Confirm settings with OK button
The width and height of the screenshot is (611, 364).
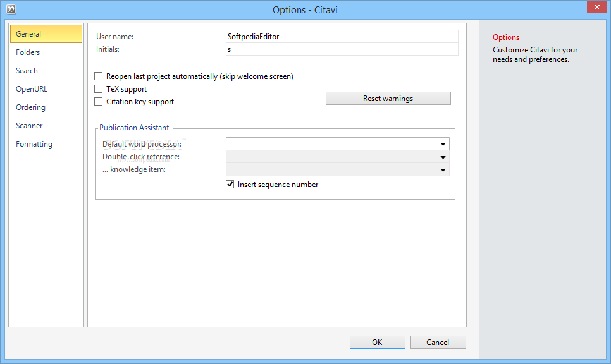click(377, 343)
